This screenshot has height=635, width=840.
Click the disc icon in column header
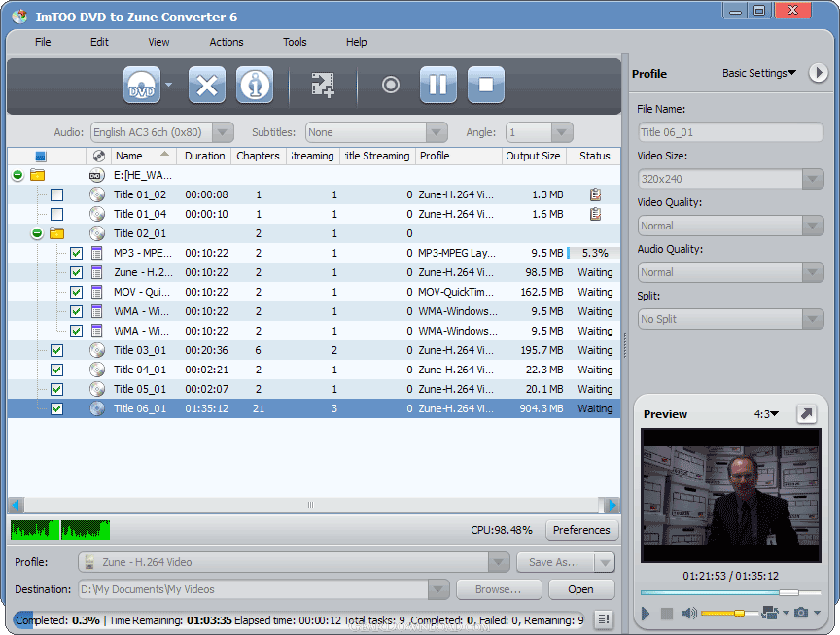point(98,156)
